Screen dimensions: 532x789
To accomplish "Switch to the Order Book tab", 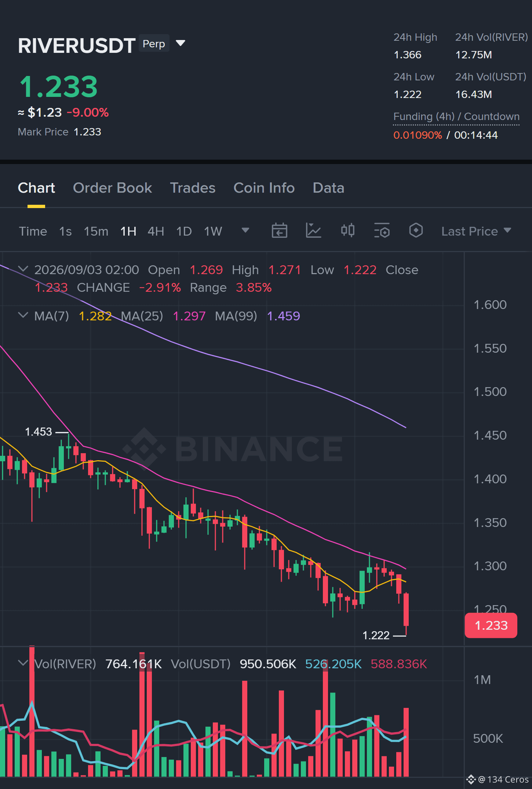I will (112, 188).
